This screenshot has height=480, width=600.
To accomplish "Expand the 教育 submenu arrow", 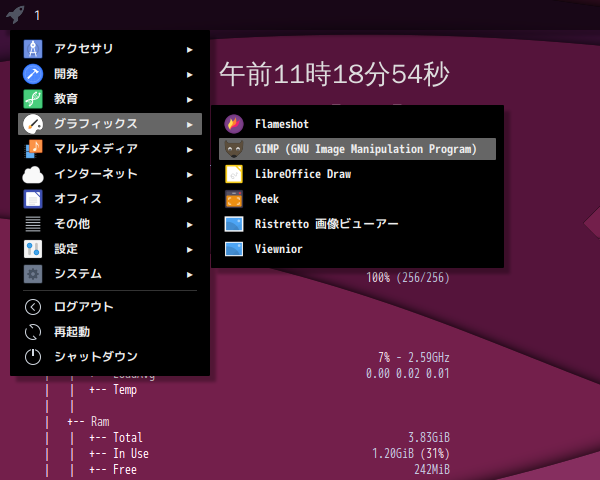I will click(x=189, y=100).
